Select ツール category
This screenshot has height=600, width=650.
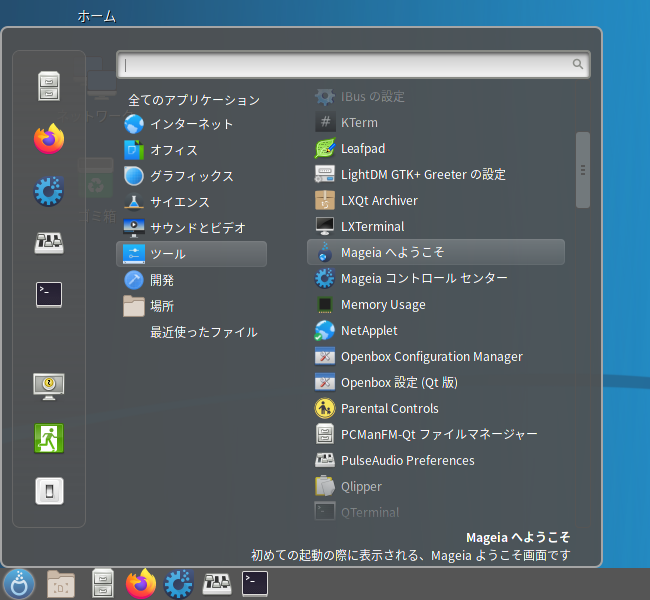192,254
